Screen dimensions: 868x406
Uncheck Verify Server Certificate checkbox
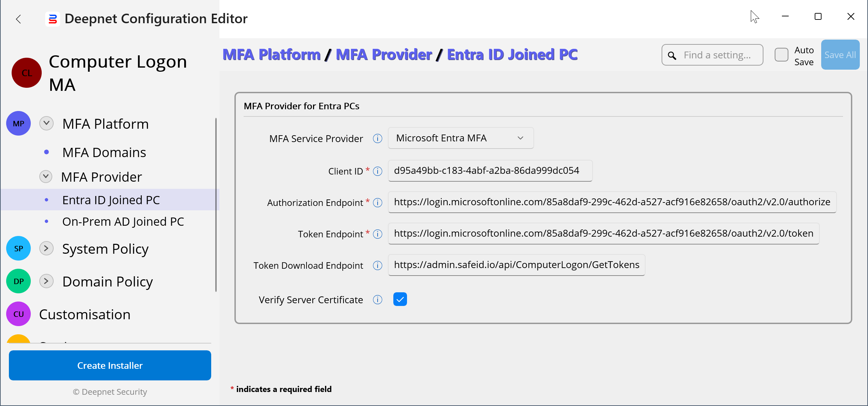coord(400,299)
